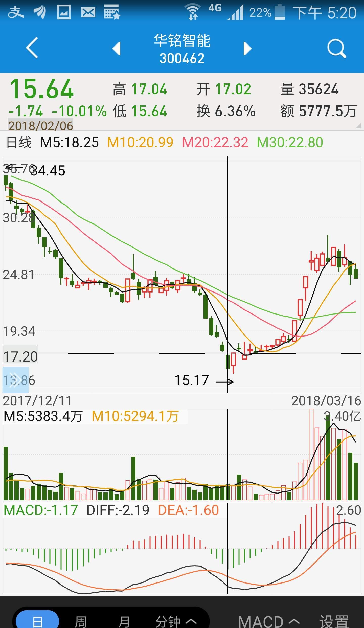Go to previous stock with left triangle
The height and width of the screenshot is (628, 364).
click(117, 49)
